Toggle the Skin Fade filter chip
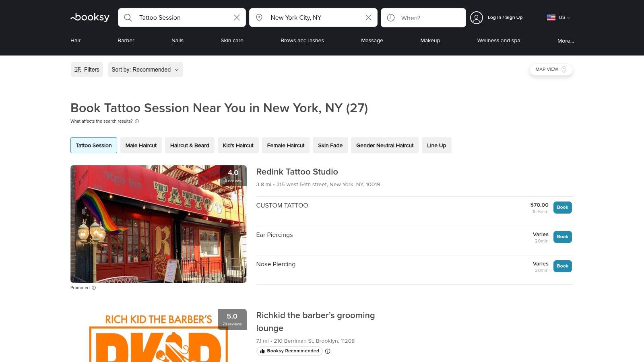The width and height of the screenshot is (644, 362). [x=330, y=145]
